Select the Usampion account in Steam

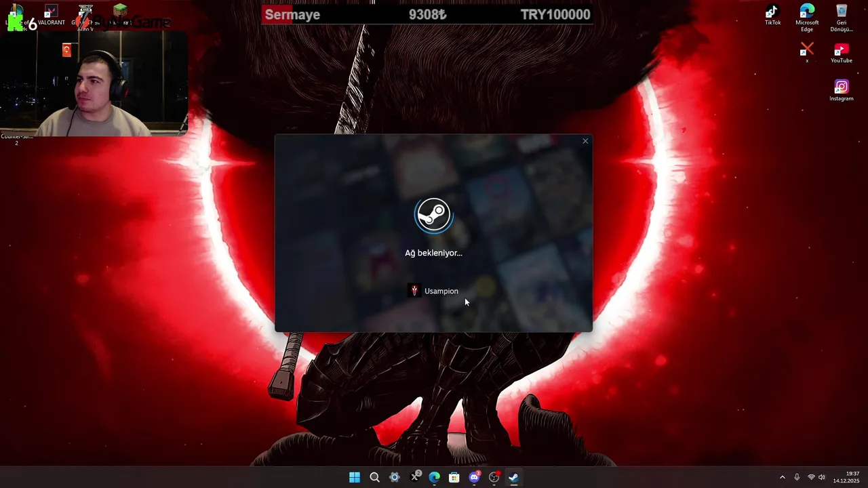[x=433, y=291]
